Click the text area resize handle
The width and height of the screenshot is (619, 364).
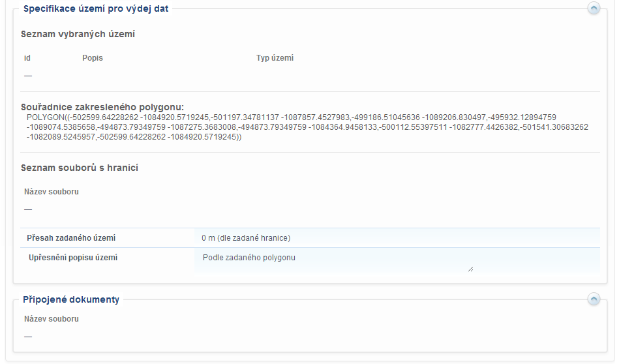click(470, 268)
